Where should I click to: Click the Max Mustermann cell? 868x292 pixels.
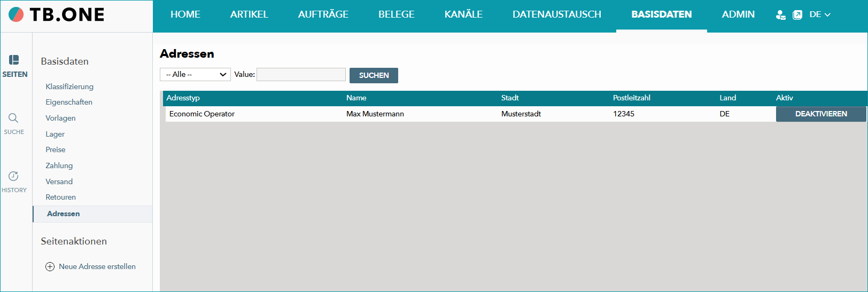click(x=375, y=114)
